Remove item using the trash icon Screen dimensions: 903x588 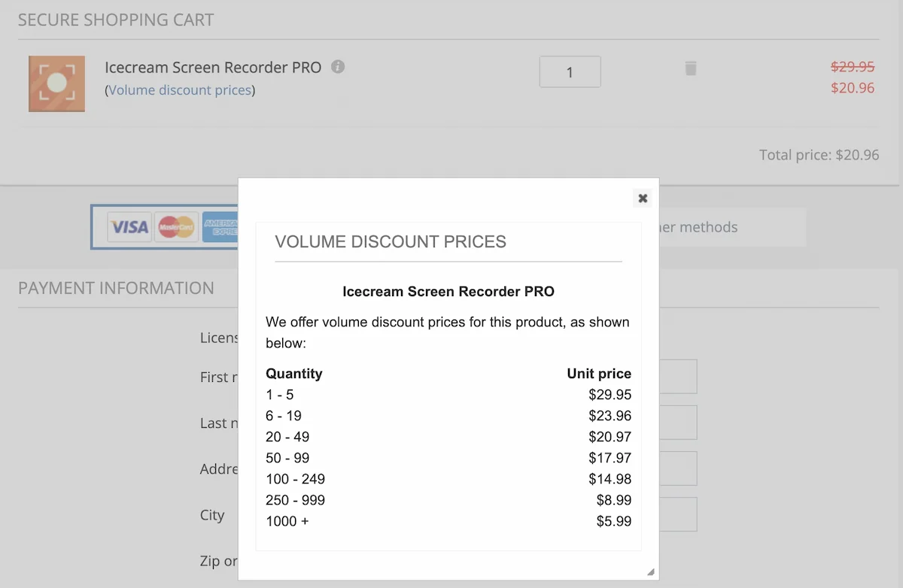pos(691,68)
